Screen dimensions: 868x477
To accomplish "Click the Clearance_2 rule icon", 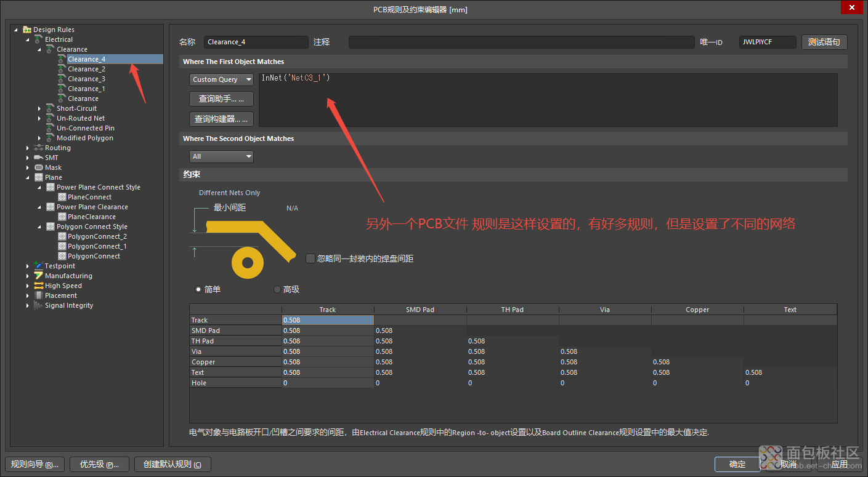I will 62,69.
